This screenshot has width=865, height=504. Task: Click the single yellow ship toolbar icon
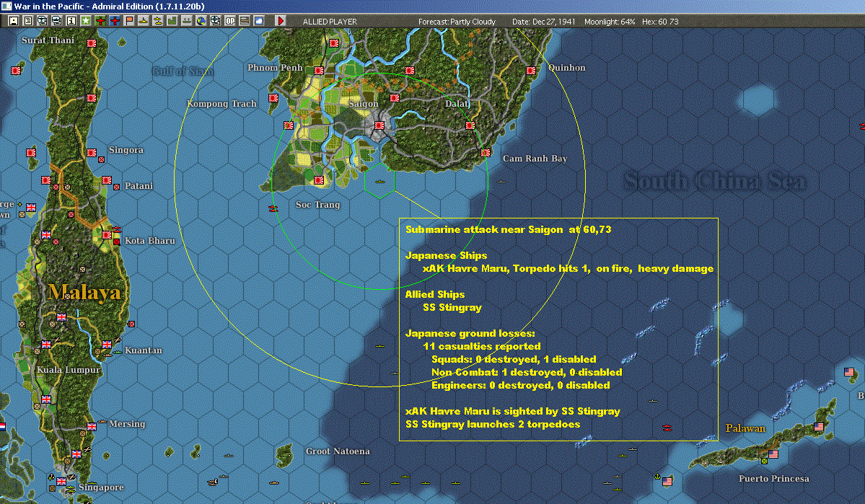point(144,21)
